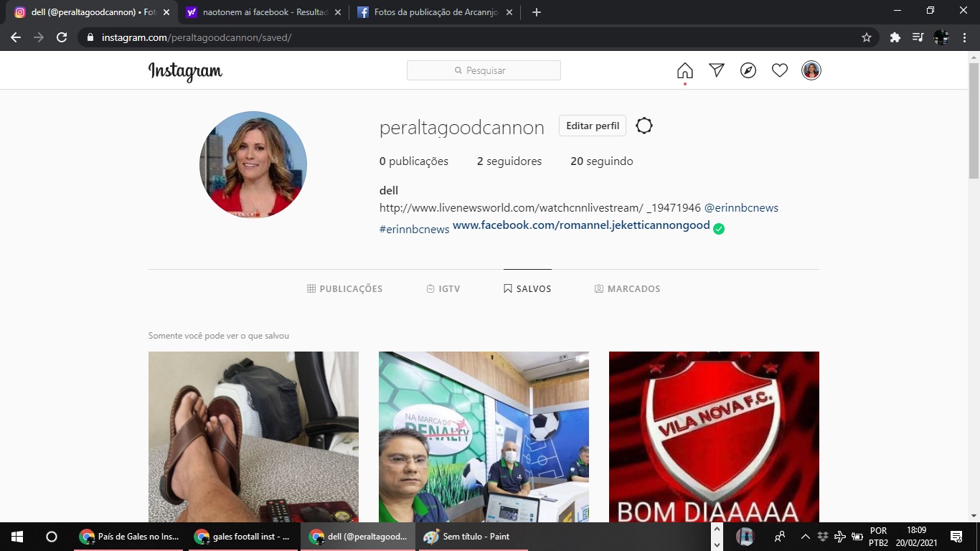The image size is (980, 551).
Task: Open a new browser tab
Action: 537,12
